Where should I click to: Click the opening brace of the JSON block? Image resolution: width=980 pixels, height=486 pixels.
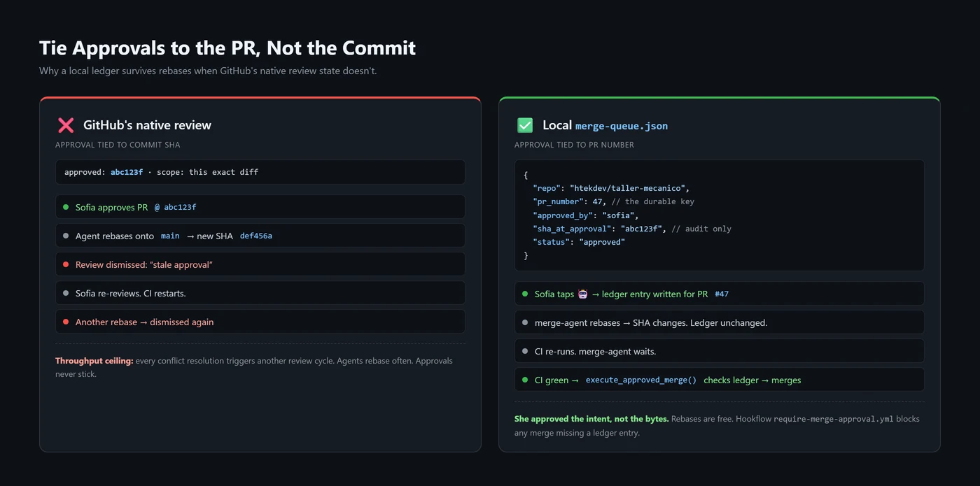tap(526, 175)
